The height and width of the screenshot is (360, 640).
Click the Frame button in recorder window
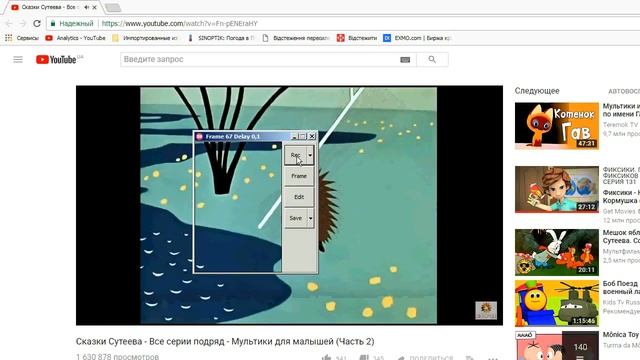tap(299, 176)
